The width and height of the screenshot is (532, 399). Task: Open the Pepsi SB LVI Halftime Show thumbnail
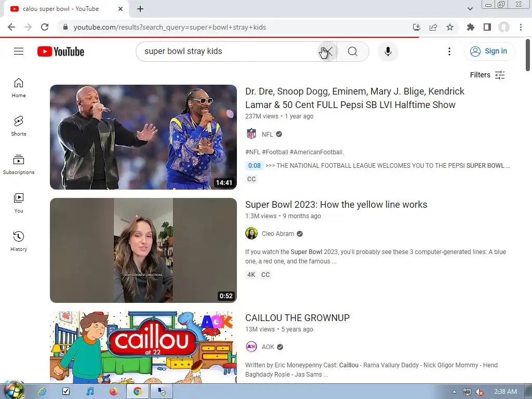[143, 137]
